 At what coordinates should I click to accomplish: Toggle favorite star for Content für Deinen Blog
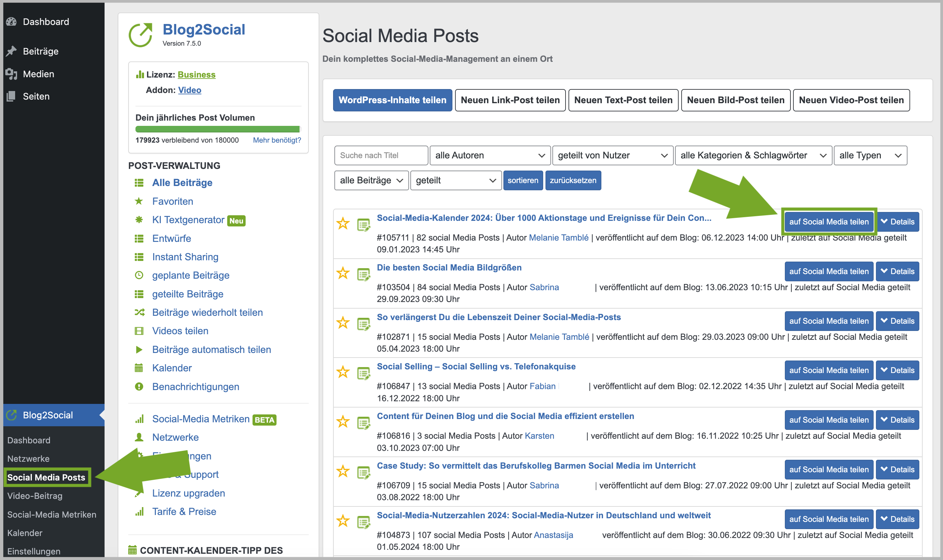[343, 422]
